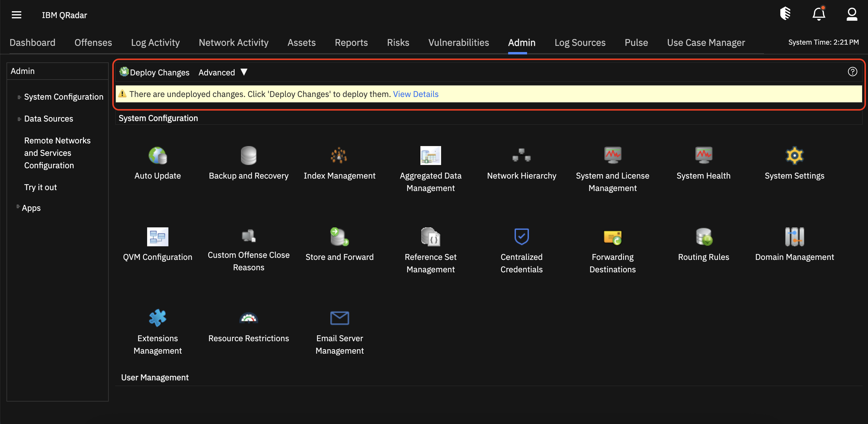
Task: Click the Network Hierarchy icon
Action: point(521,156)
